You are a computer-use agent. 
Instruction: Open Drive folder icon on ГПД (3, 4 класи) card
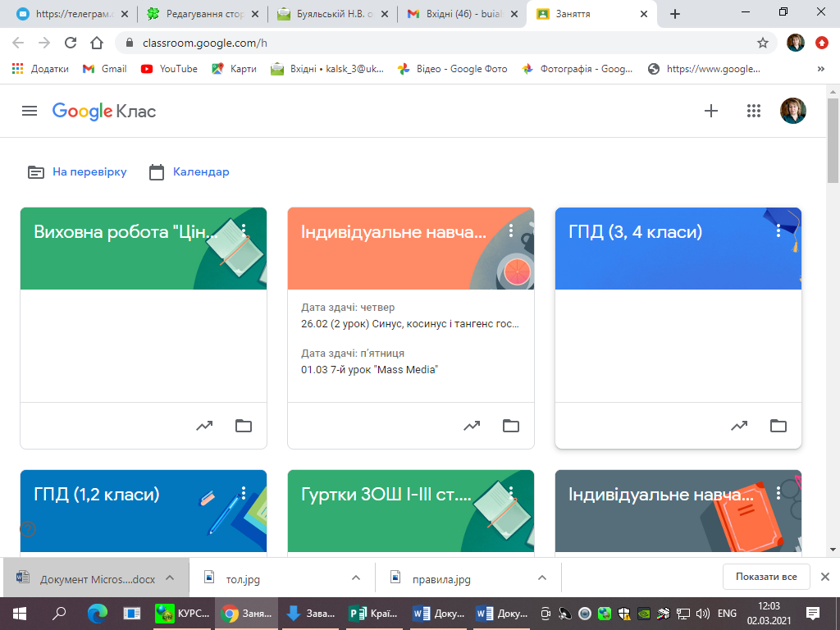click(x=778, y=426)
